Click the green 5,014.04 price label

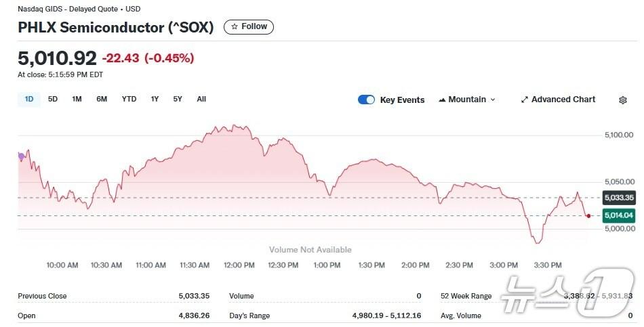coord(618,215)
